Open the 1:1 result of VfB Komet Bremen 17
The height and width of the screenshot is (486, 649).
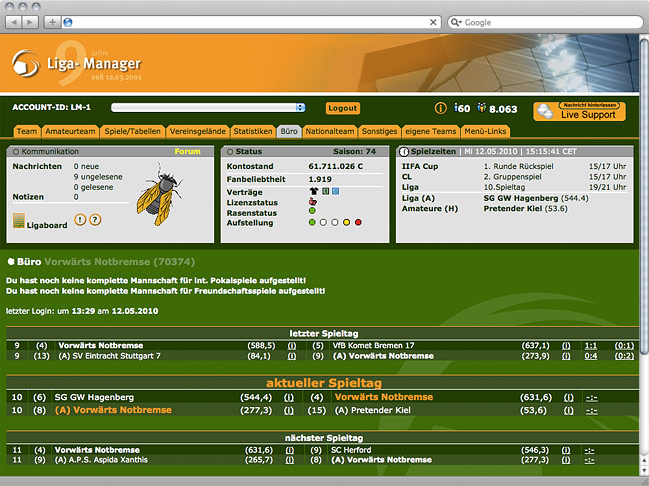click(591, 346)
